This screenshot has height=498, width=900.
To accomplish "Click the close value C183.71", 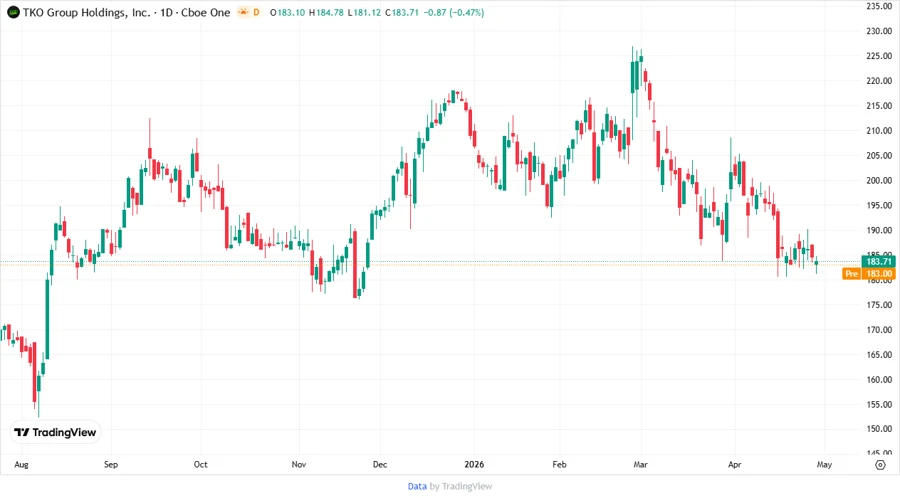I will tap(402, 12).
